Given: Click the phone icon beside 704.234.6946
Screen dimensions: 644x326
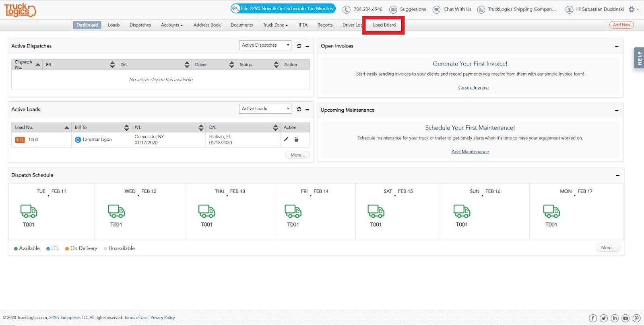Looking at the screenshot, I should point(347,9).
